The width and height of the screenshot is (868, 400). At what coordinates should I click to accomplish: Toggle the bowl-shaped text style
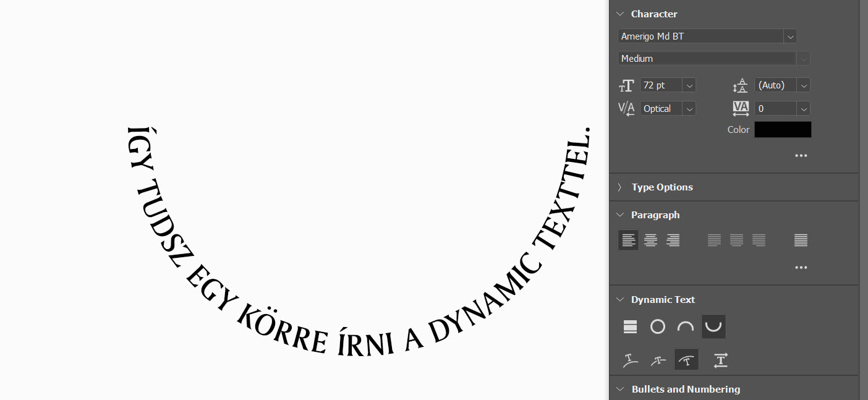713,326
